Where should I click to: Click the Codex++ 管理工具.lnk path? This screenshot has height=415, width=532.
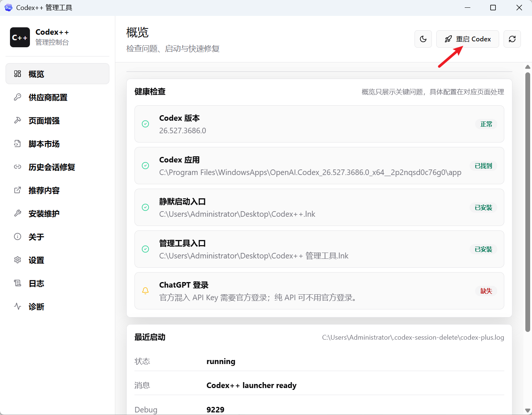(x=254, y=256)
